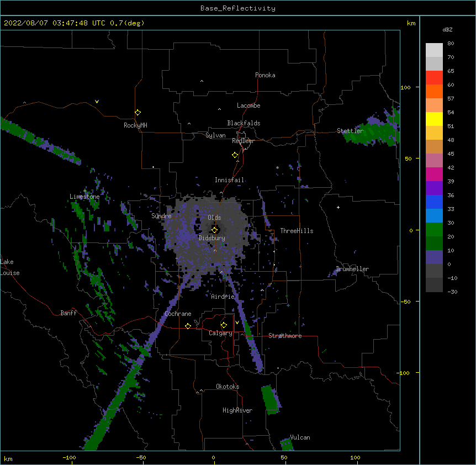This screenshot has width=476, height=465.
Task: Click the 36 dBZ blue color swatch
Action: (434, 202)
